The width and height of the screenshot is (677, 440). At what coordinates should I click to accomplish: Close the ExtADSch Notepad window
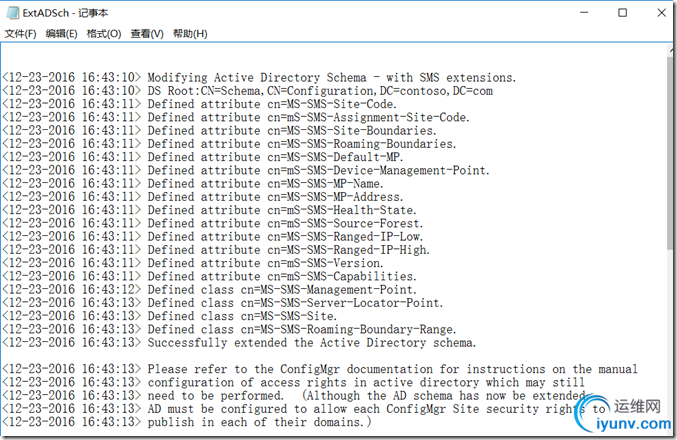click(661, 13)
